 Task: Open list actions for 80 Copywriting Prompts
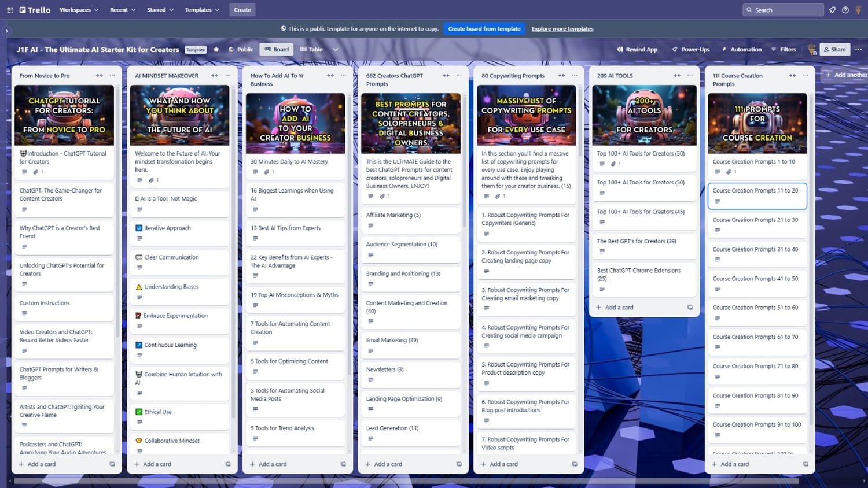coord(575,76)
